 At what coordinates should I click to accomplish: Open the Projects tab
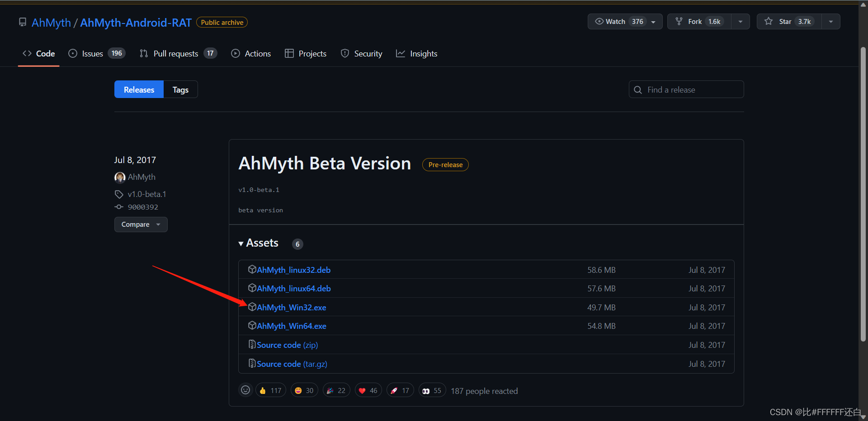click(x=306, y=54)
